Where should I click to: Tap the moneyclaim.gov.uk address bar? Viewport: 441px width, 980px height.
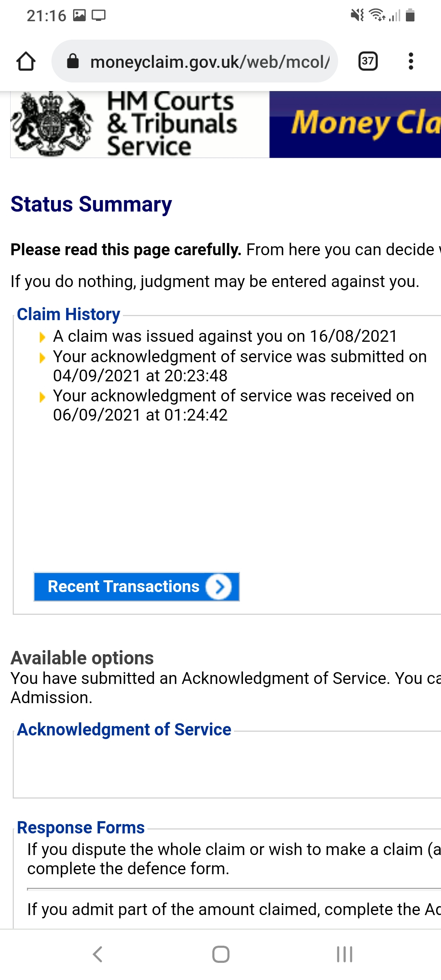(x=209, y=62)
